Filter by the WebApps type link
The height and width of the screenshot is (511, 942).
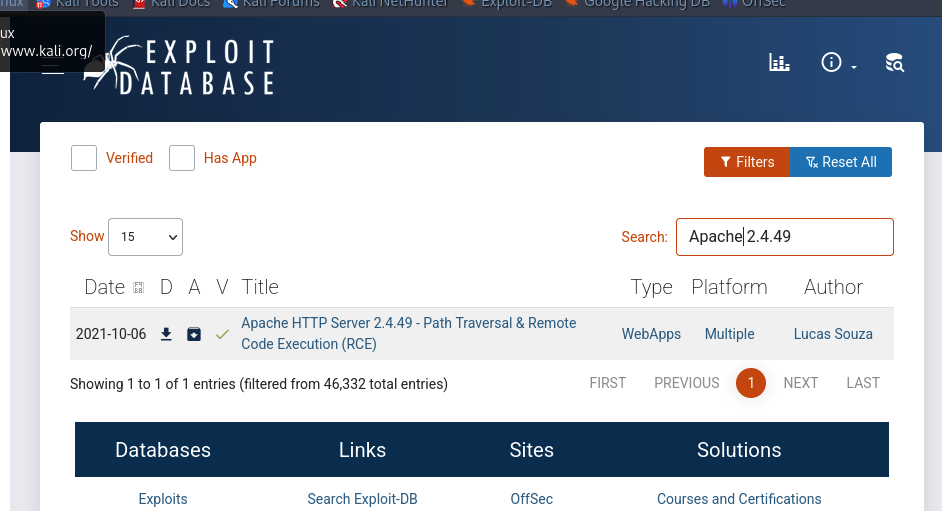point(651,334)
